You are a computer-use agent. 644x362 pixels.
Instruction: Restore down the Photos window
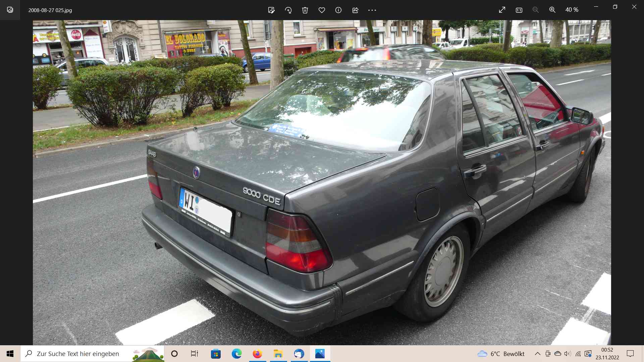615,7
